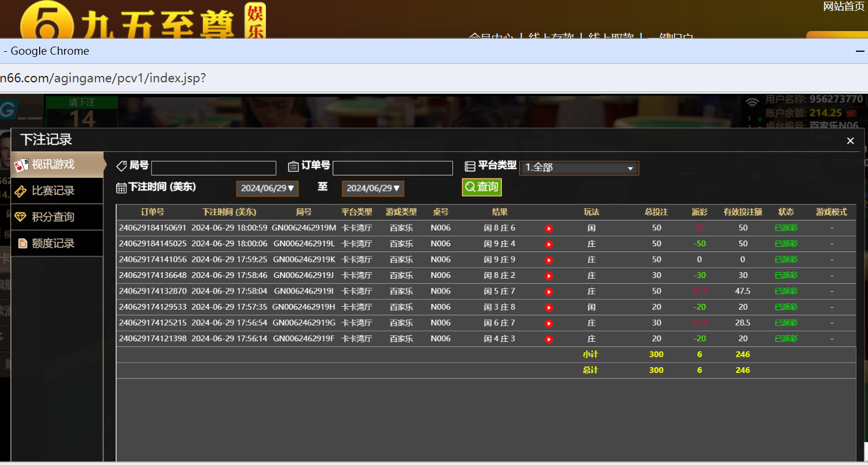The image size is (868, 465).
Task: Open 积分查询 section
Action: point(53,217)
